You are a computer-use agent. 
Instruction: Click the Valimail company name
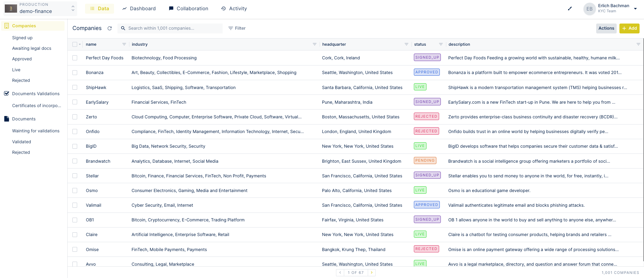click(94, 205)
